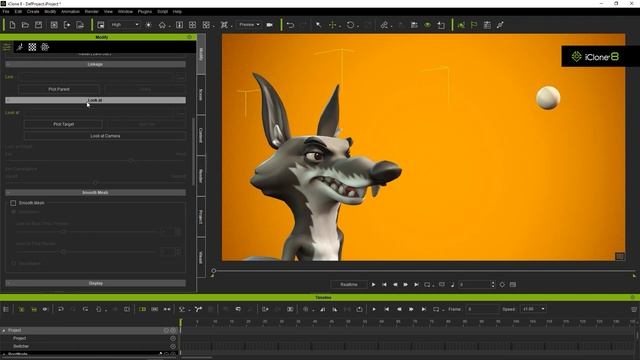Switch to the vertical Scene tab
Viewport: 640px width, 360px height.
tap(201, 95)
